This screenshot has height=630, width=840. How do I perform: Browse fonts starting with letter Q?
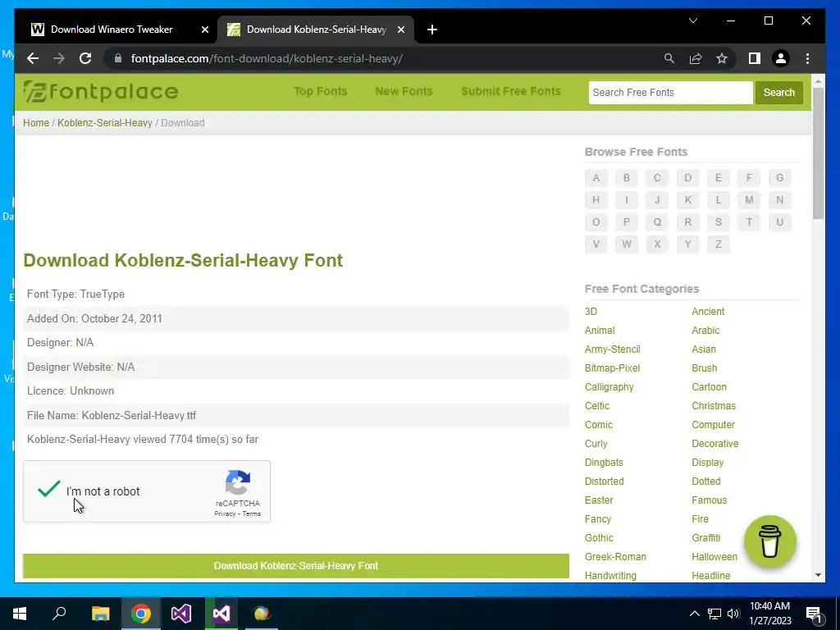657,222
